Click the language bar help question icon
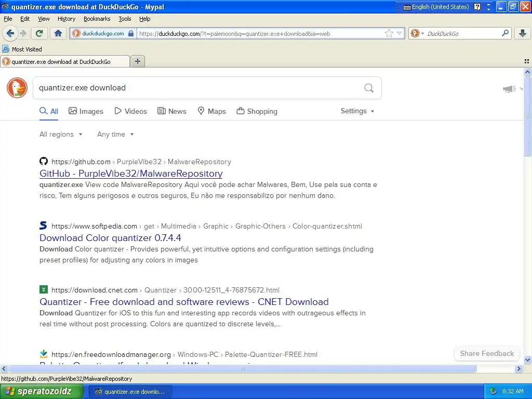Image resolution: width=532 pixels, height=399 pixels. [477, 7]
